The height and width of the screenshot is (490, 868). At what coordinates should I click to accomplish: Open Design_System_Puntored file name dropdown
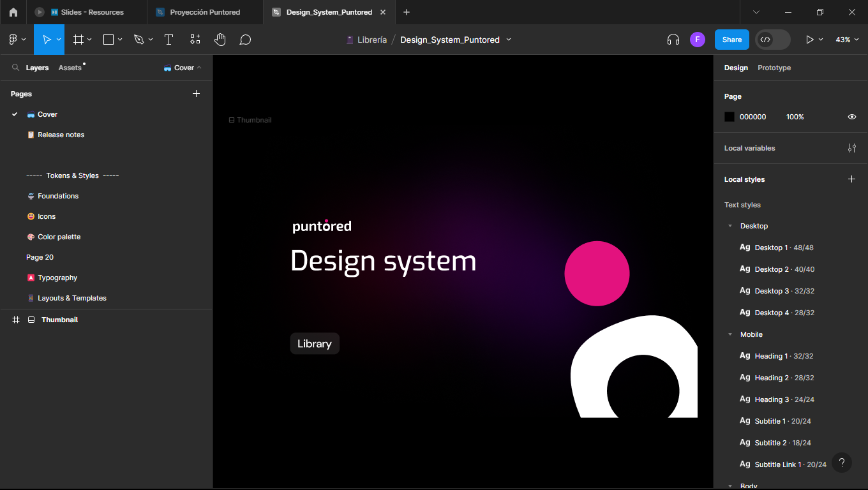tap(509, 40)
